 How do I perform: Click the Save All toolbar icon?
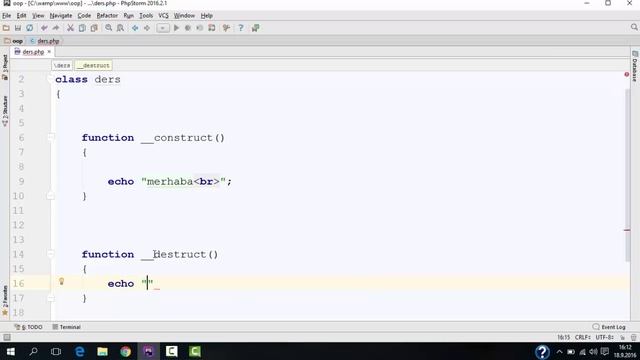coord(18,28)
